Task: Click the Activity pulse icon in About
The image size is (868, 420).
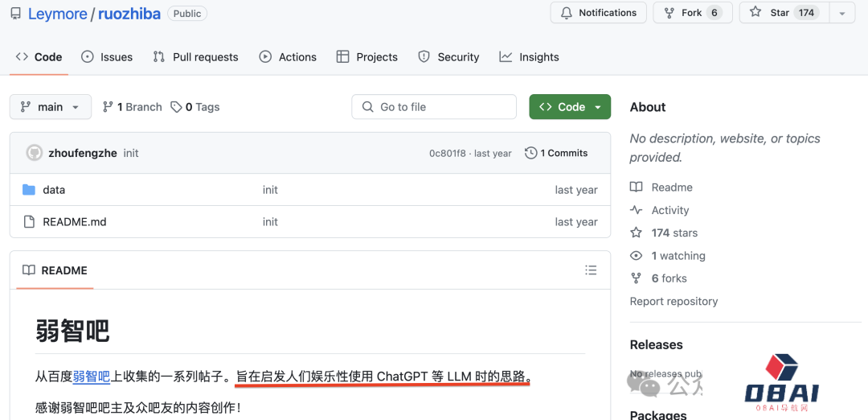Action: tap(637, 210)
